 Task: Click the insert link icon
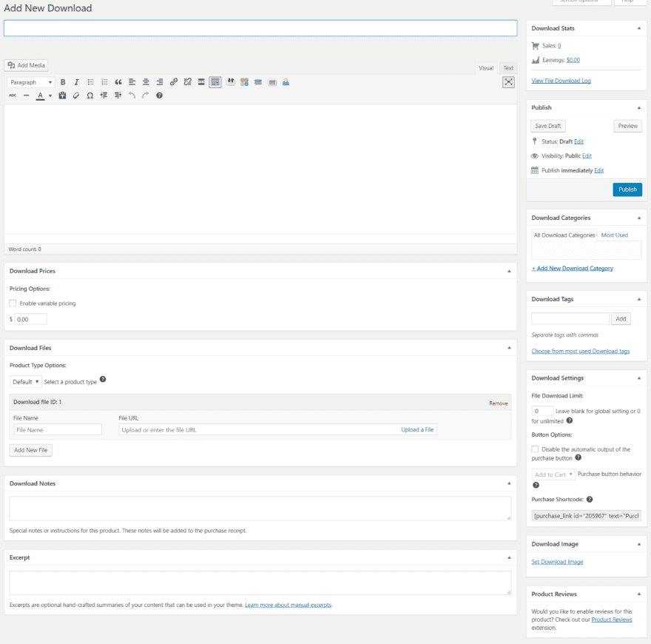pos(174,82)
